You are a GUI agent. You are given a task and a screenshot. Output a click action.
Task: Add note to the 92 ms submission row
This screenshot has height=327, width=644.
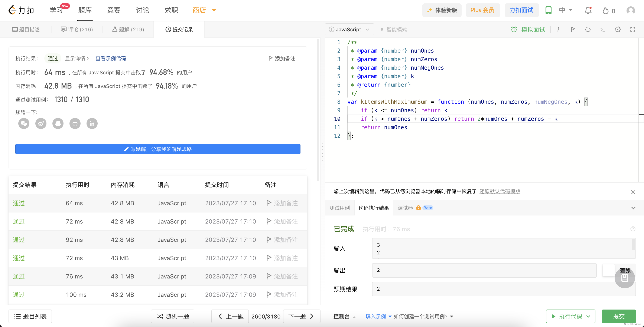pyautogui.click(x=282, y=240)
